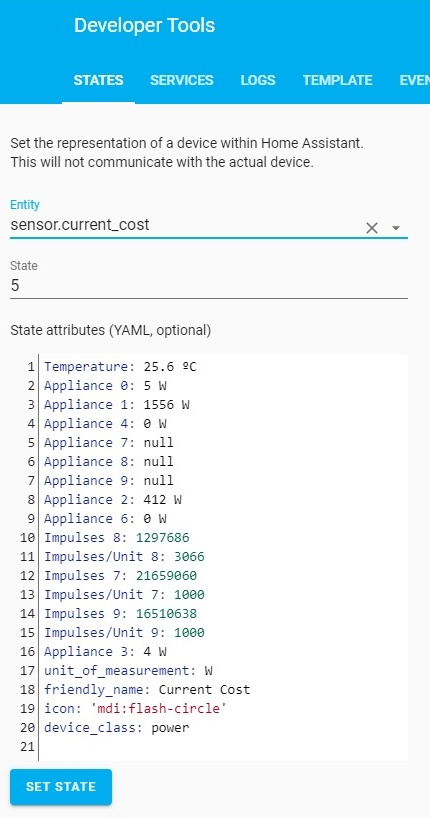Click the unit_of_measurement: W line

click(128, 671)
